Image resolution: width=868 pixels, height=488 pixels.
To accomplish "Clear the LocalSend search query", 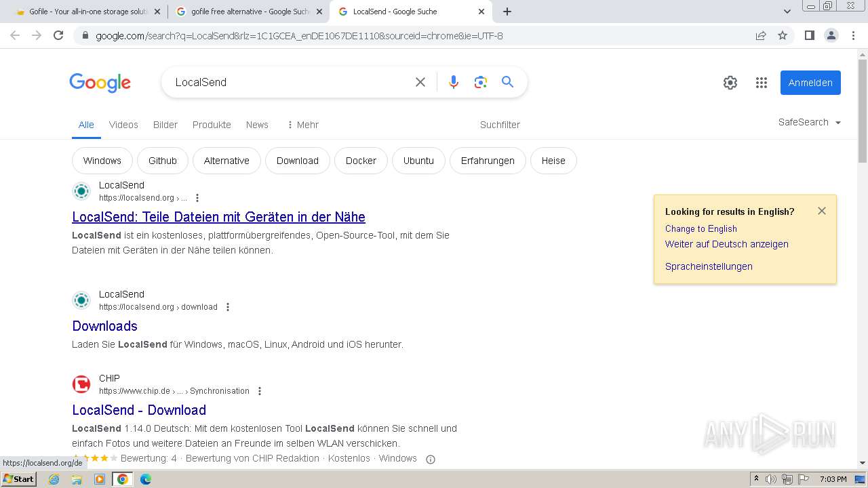I will (420, 82).
